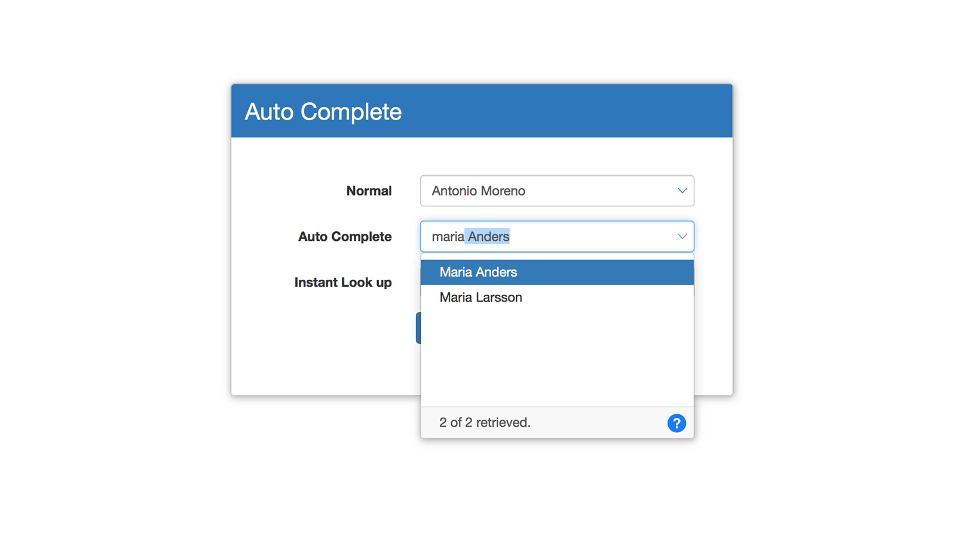980x538 pixels.
Task: Click the empty space inside the Normal field
Action: coord(598,191)
